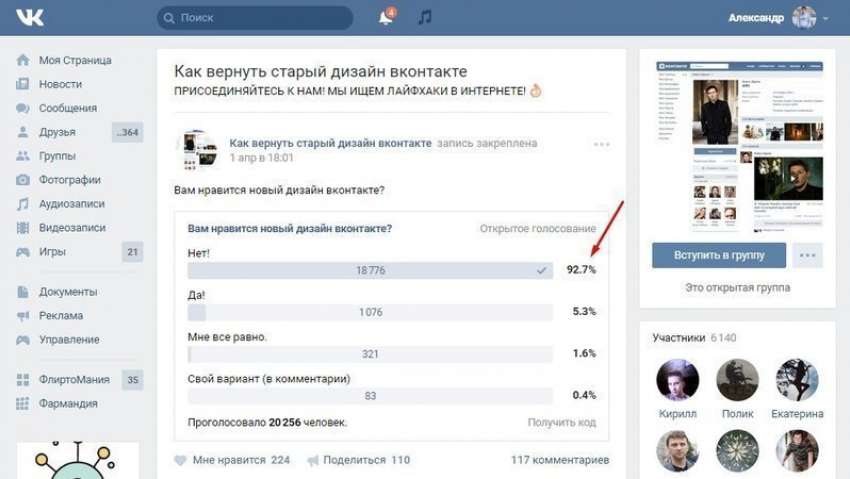Click the Друзья person icon
This screenshot has height=479, width=850.
coord(23,132)
